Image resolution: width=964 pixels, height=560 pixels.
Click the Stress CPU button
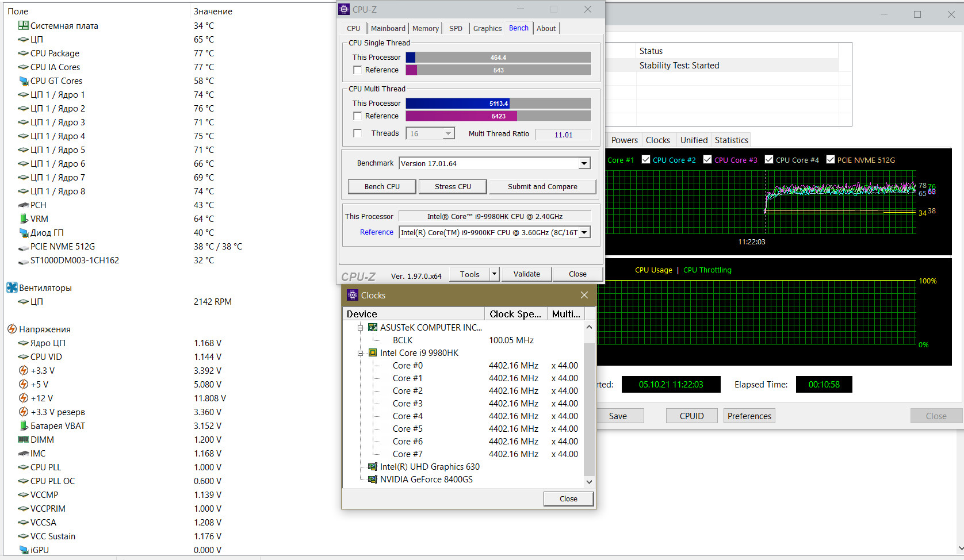point(453,186)
